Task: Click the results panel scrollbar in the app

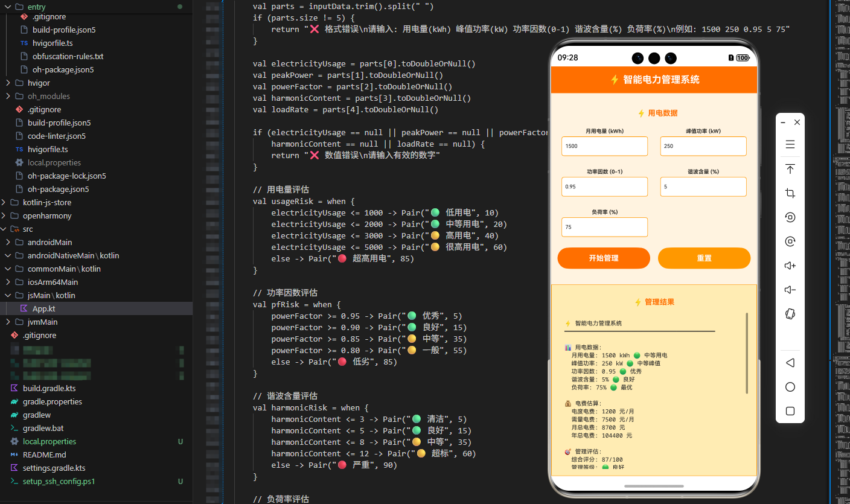Action: point(747,353)
